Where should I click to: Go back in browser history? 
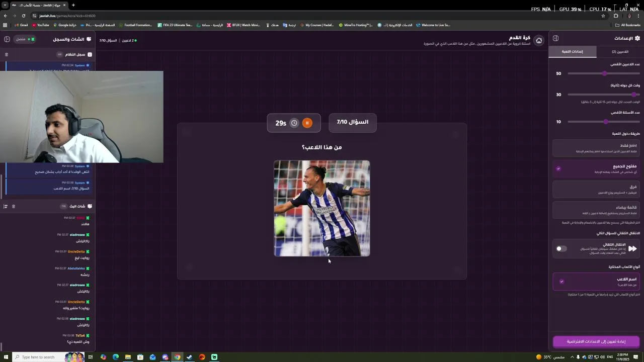6,16
